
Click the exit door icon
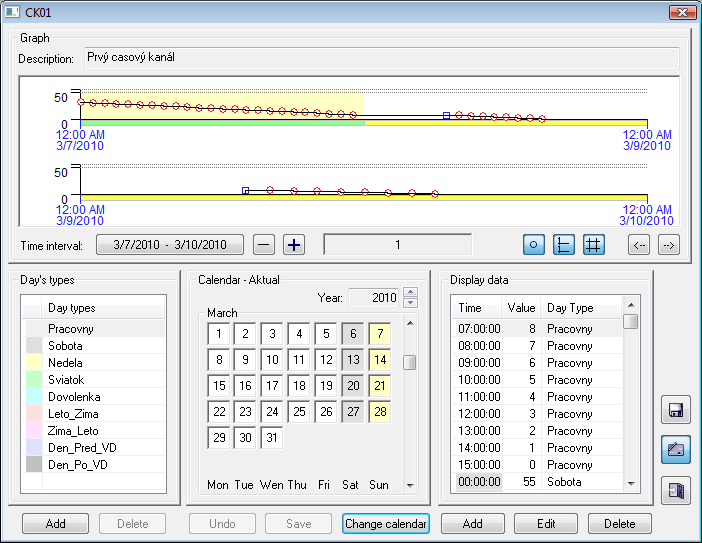pos(675,490)
